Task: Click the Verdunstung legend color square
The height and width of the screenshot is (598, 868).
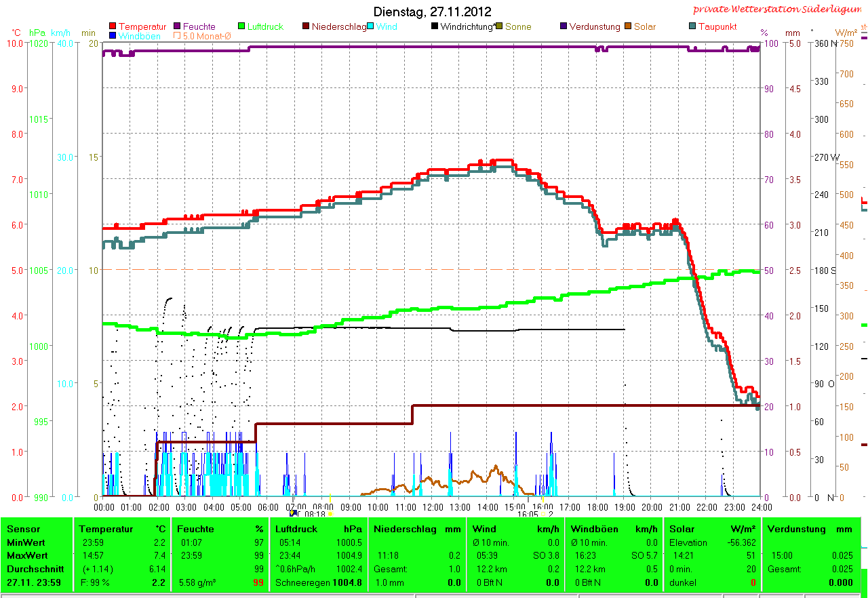Action: (564, 26)
